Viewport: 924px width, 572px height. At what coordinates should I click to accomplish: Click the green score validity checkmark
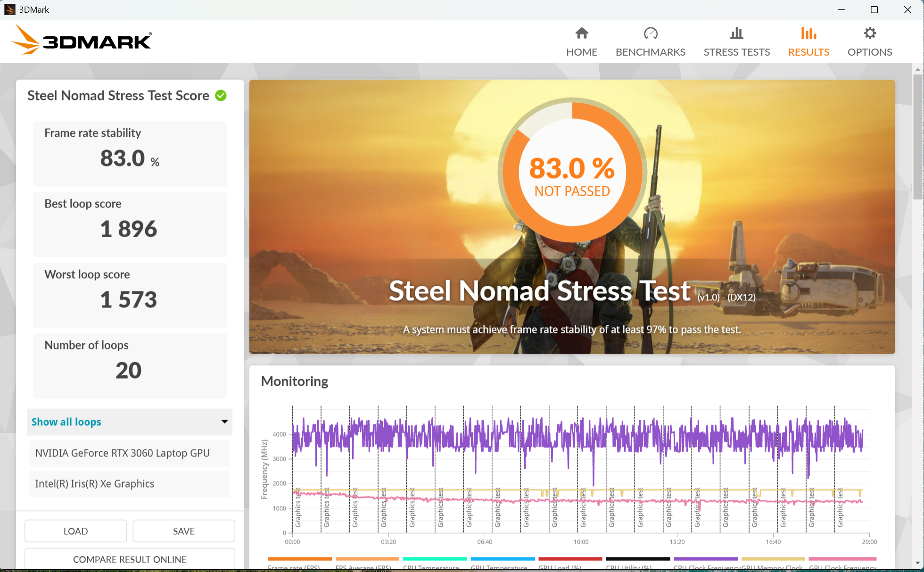click(x=221, y=96)
